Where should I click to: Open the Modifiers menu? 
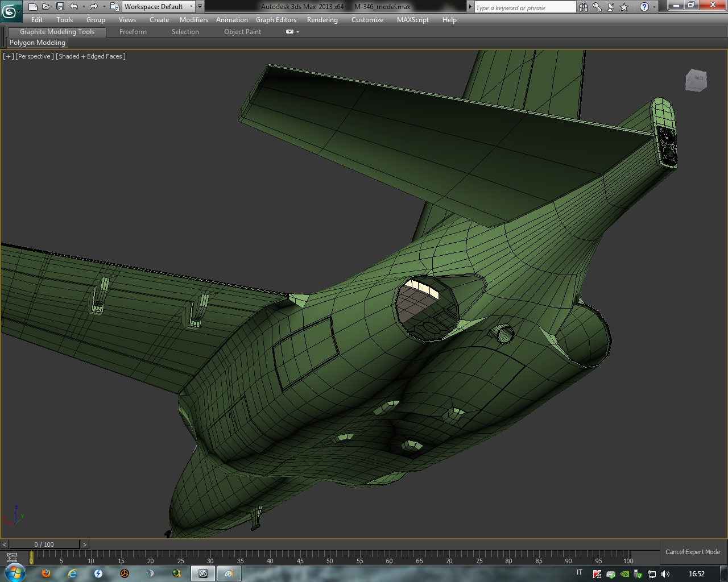194,20
